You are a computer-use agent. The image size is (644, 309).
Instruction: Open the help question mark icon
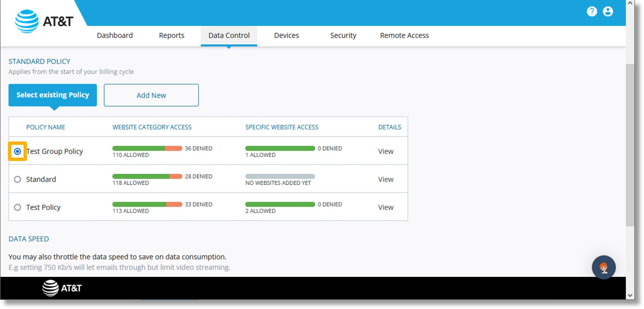tap(592, 11)
